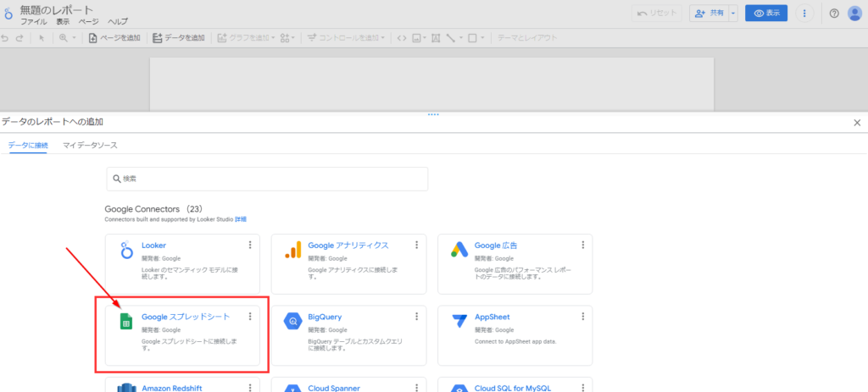The width and height of the screenshot is (868, 392).
Task: Click the 検索 connector search field
Action: pyautogui.click(x=267, y=179)
